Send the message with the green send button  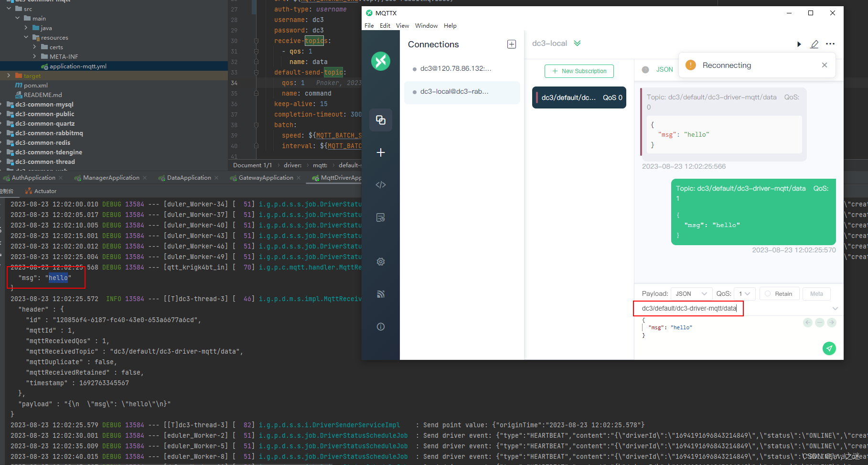829,348
